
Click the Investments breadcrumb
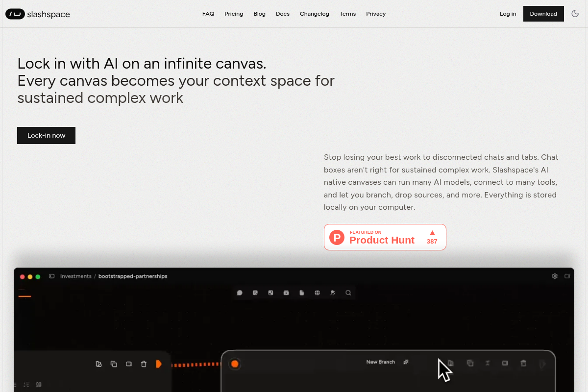(x=76, y=276)
